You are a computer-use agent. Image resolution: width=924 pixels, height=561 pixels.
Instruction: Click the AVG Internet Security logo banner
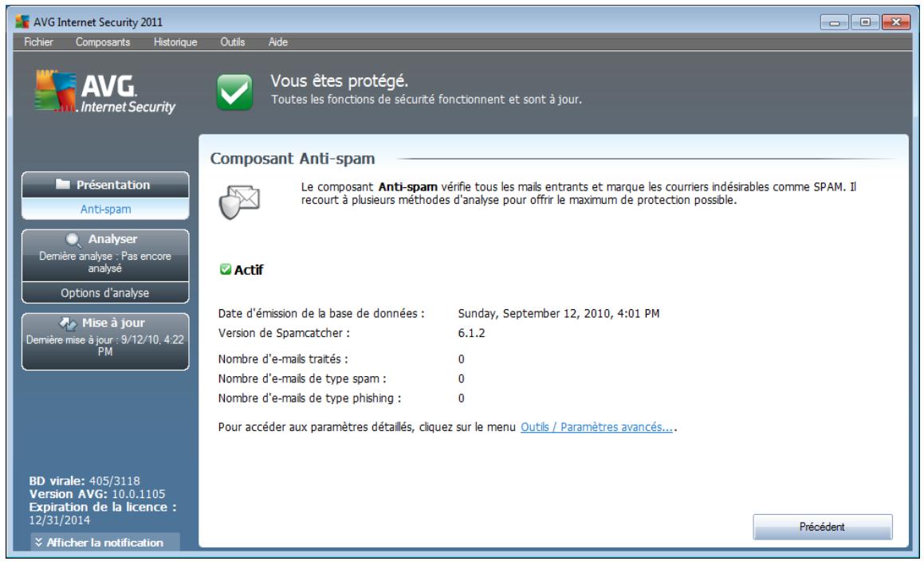[x=105, y=92]
